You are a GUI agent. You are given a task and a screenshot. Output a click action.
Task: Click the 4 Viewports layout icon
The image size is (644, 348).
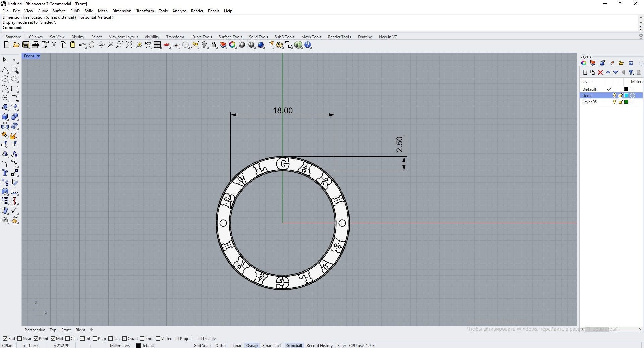(157, 45)
